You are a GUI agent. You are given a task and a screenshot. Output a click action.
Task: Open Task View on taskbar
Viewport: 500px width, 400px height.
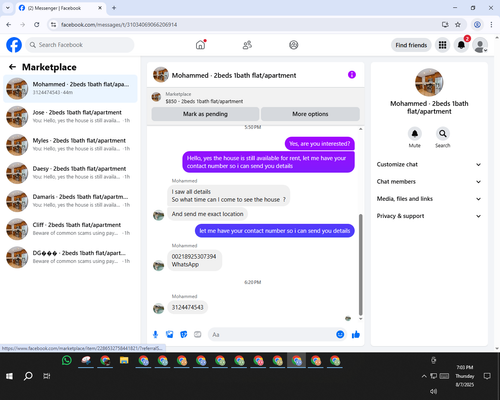pos(47,376)
